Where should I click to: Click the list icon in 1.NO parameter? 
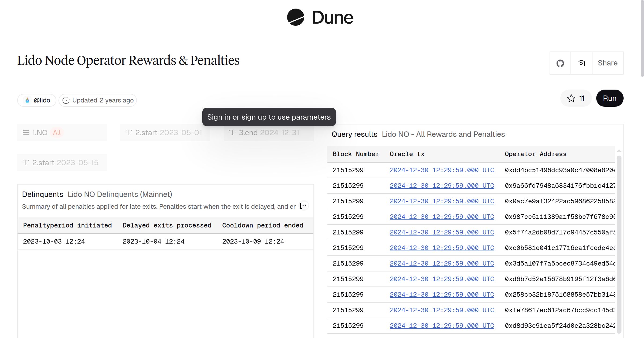tap(26, 133)
